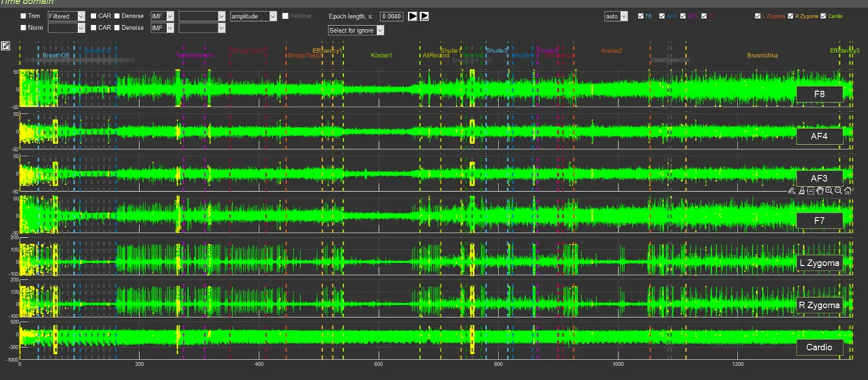Toggle the Norm checkbox
The image size is (868, 380).
tap(24, 28)
